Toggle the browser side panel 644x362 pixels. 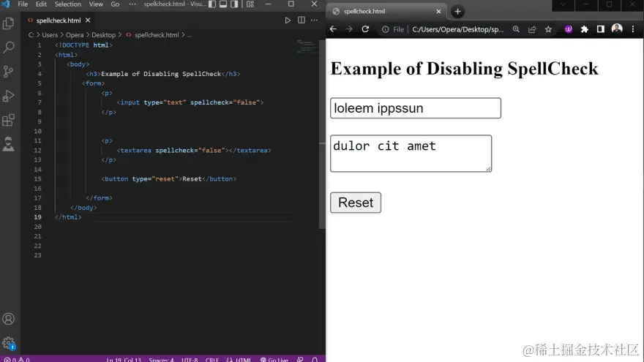[601, 29]
